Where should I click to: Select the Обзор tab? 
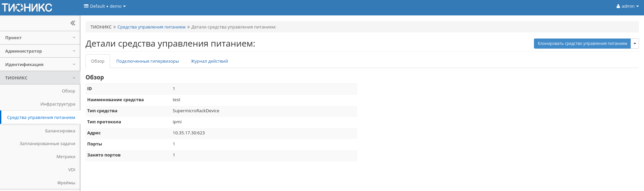98,61
